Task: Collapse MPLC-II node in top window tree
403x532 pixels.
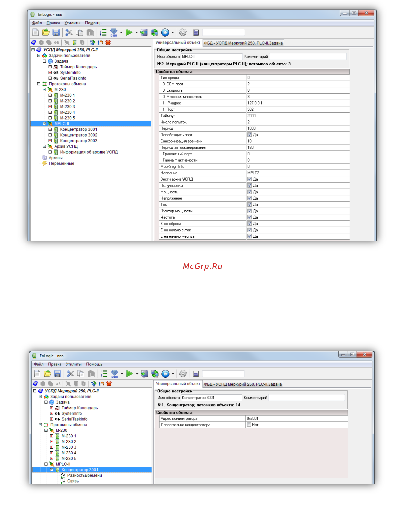Action: click(x=44, y=124)
